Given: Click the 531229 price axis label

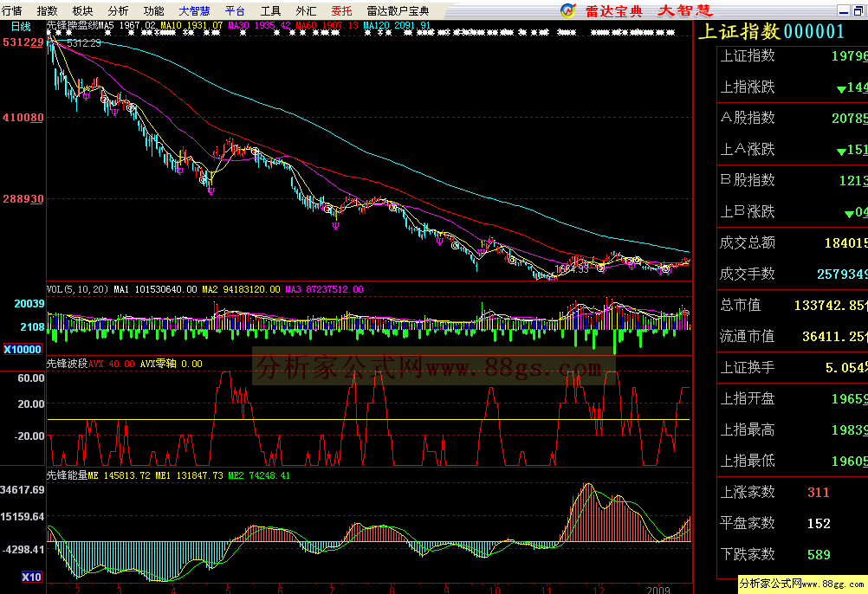Looking at the screenshot, I should [23, 42].
